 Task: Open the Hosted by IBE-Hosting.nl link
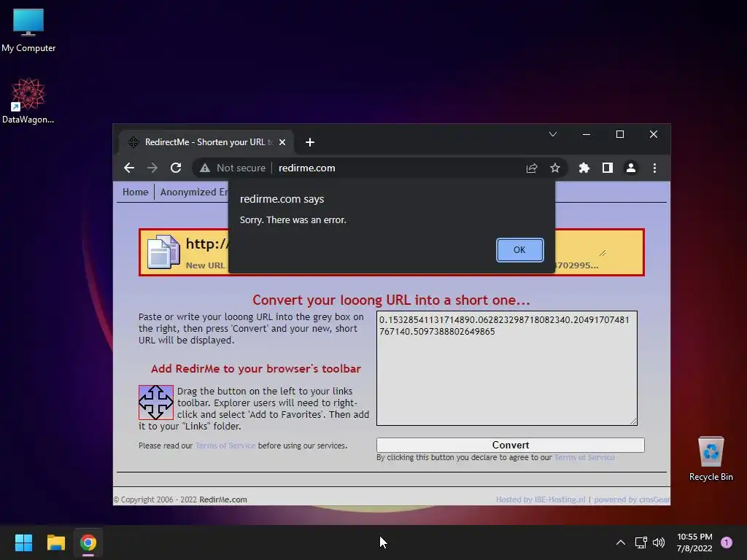click(541, 499)
